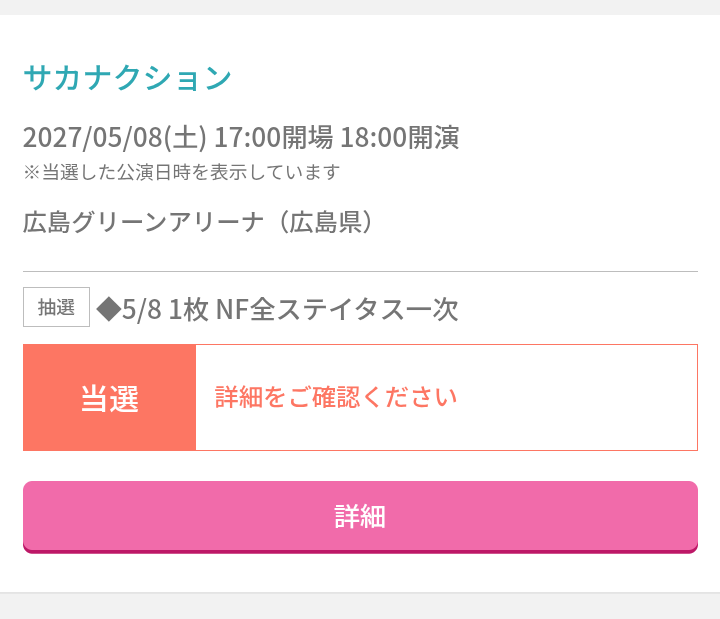Click the 5/8 1枚 ticket count text

pyautogui.click(x=165, y=309)
